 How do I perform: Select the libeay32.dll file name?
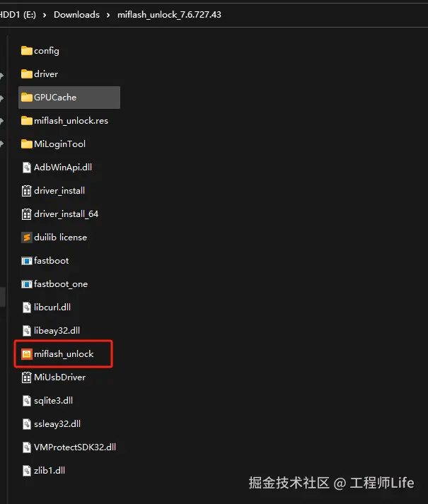[57, 331]
